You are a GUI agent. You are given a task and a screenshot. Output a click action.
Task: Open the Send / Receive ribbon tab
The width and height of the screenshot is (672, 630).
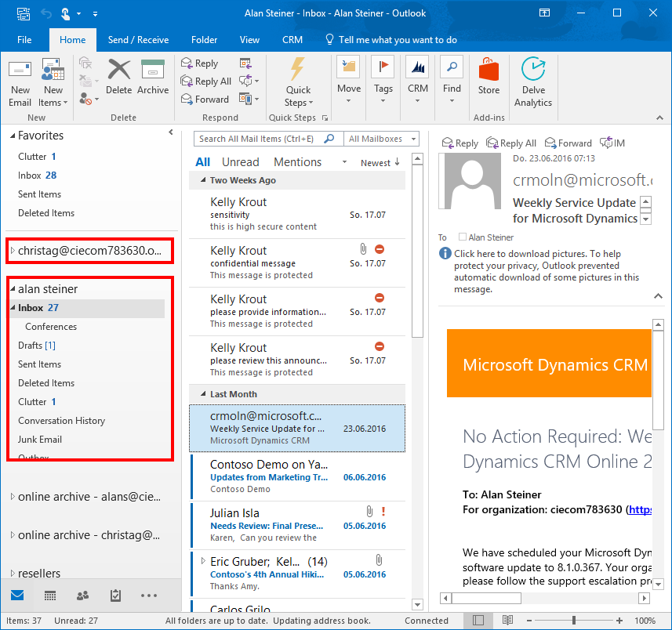coord(138,40)
